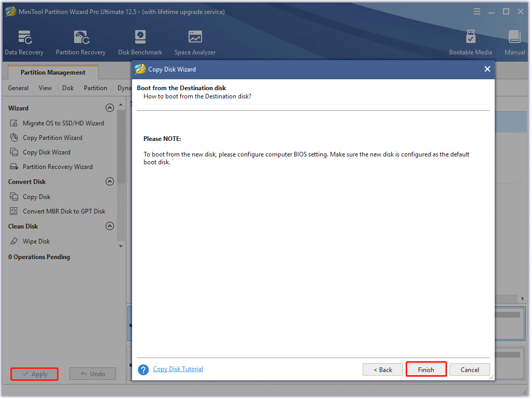Click the Copy Disk icon under Convert Disk
The width and height of the screenshot is (532, 399).
(14, 197)
